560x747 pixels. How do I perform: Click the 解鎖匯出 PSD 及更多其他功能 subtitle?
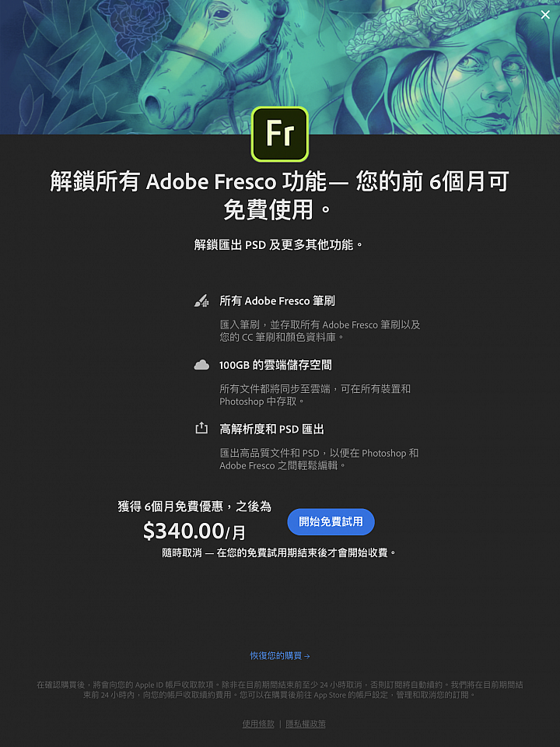(278, 245)
